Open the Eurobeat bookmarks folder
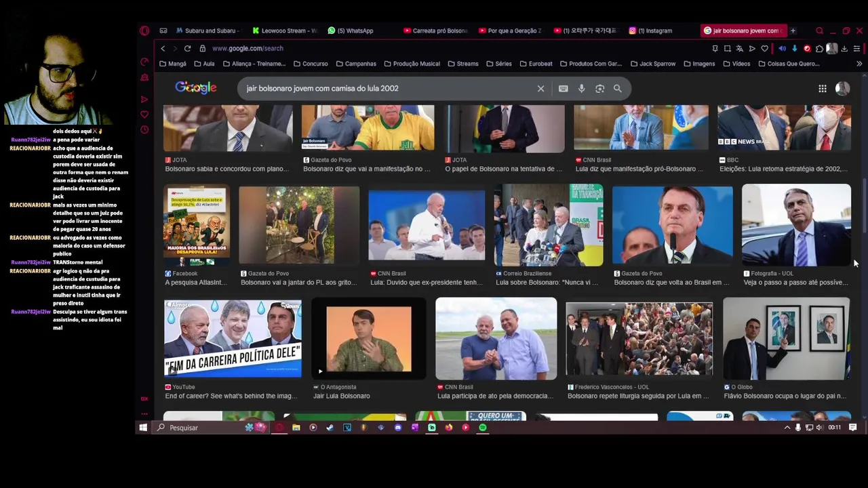The image size is (868, 488). point(536,64)
